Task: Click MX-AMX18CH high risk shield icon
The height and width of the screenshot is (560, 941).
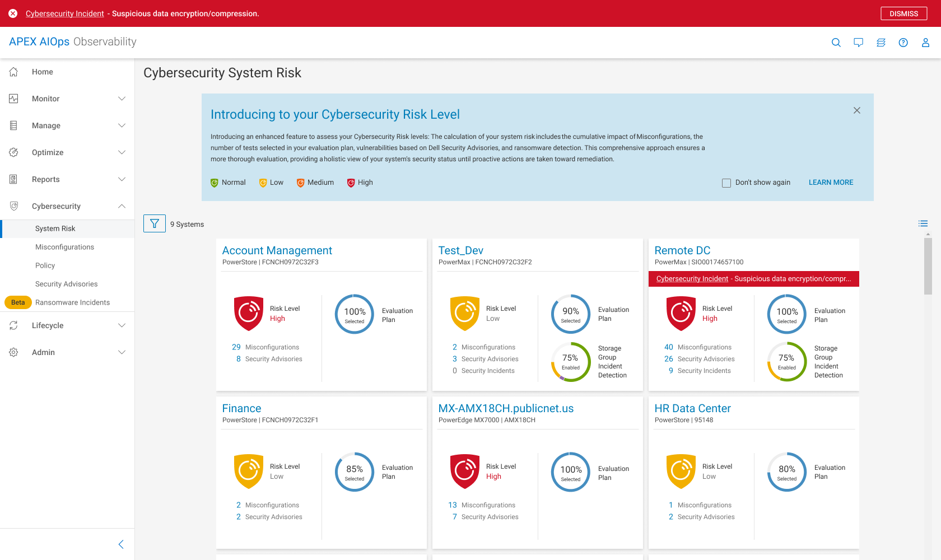Action: click(x=465, y=471)
